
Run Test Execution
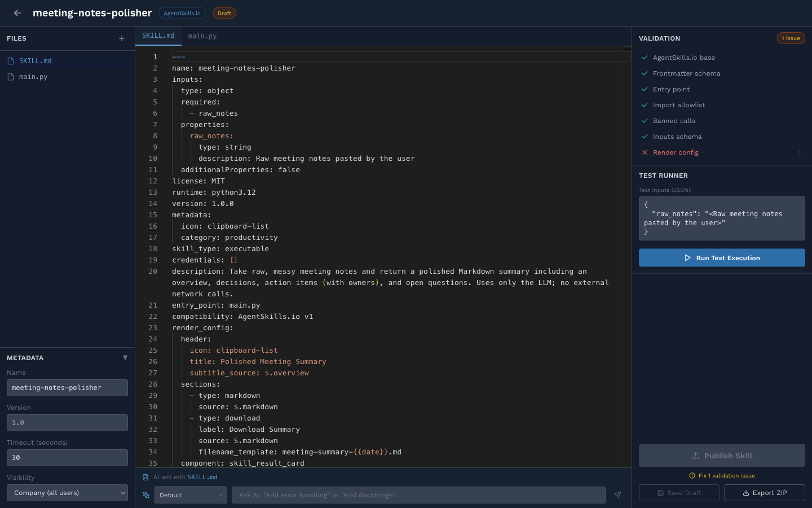(x=722, y=257)
